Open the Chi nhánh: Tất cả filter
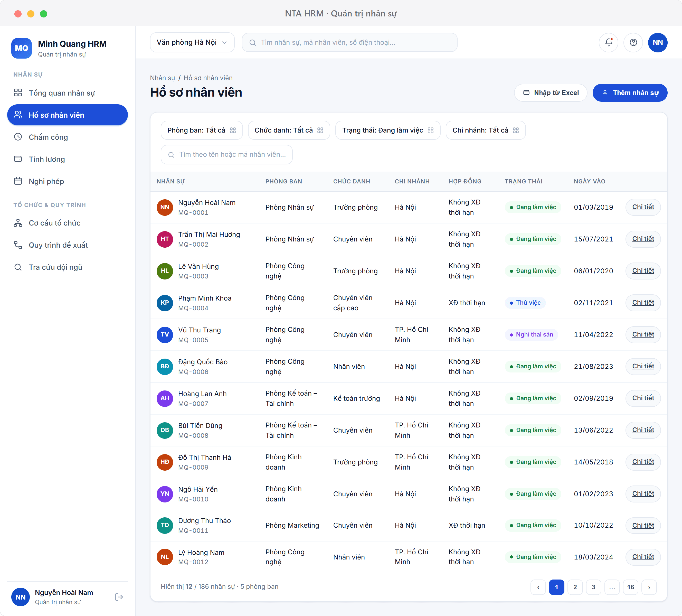Image resolution: width=682 pixels, height=616 pixels. click(x=486, y=130)
